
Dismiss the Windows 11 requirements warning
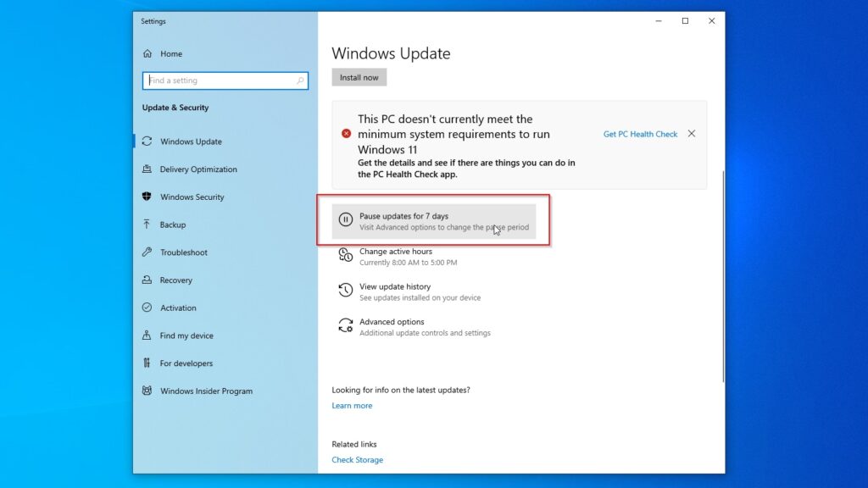pyautogui.click(x=692, y=133)
